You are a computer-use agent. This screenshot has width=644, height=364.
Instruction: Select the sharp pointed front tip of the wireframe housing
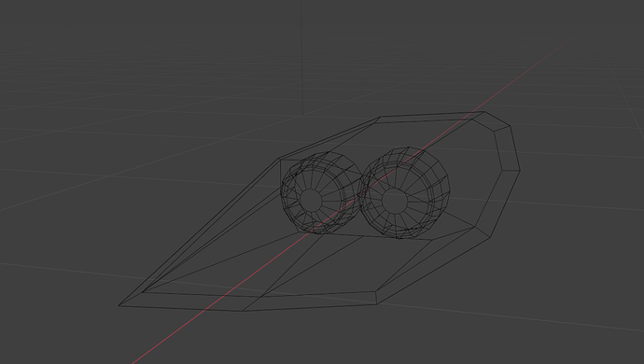click(x=119, y=305)
